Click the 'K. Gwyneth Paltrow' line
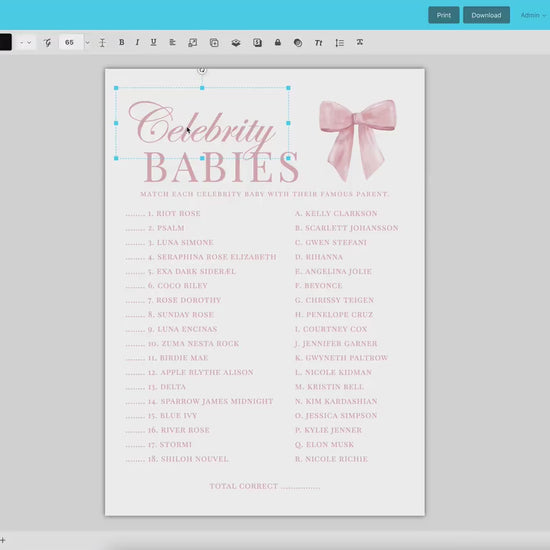 (x=341, y=358)
